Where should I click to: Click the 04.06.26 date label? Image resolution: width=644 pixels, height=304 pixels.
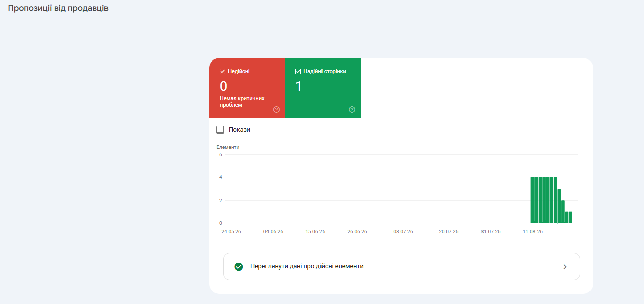[273, 232]
